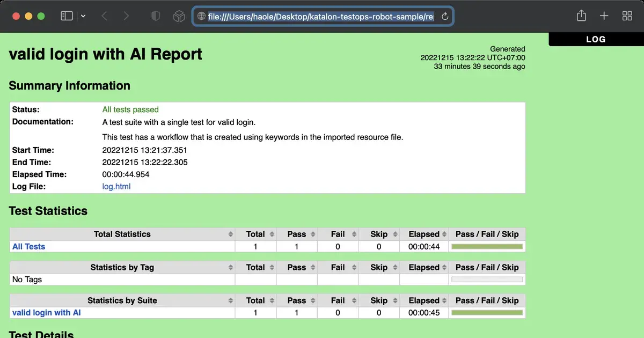
Task: Show tab overview grid icon
Action: pos(627,16)
